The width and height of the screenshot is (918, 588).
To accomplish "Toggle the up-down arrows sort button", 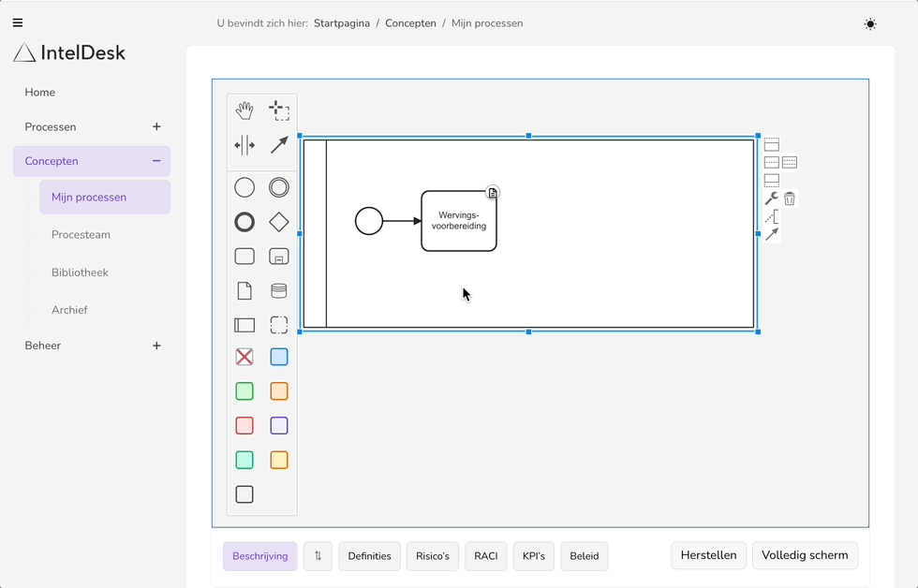I will tap(318, 556).
